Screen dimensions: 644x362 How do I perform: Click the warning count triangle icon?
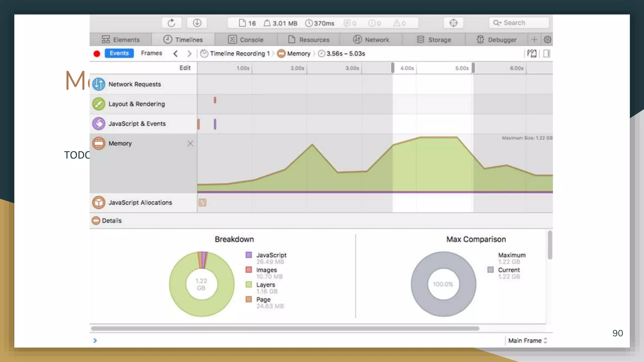click(397, 23)
